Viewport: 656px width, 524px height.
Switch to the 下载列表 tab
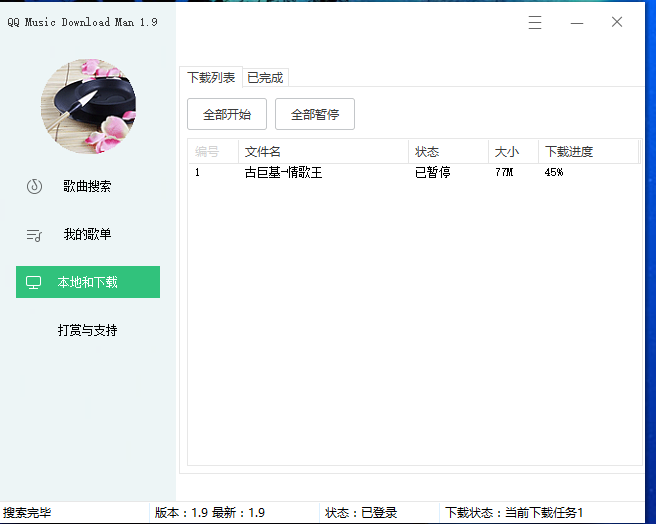coord(211,77)
